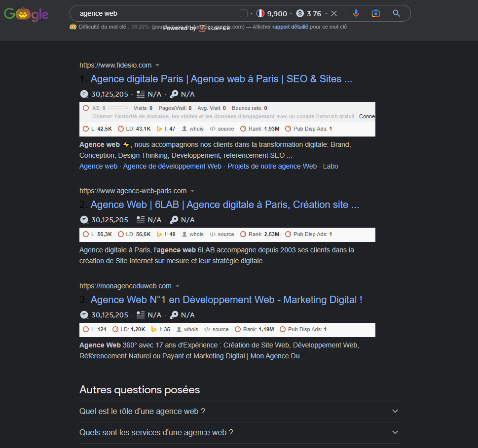The image size is (478, 448).
Task: Click the 9,900 search volume value
Action: pyautogui.click(x=277, y=14)
